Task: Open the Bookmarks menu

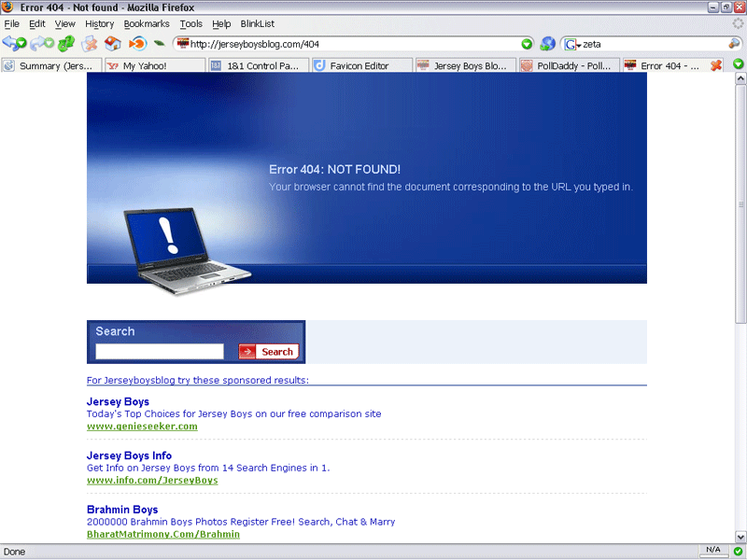Action: pyautogui.click(x=147, y=24)
